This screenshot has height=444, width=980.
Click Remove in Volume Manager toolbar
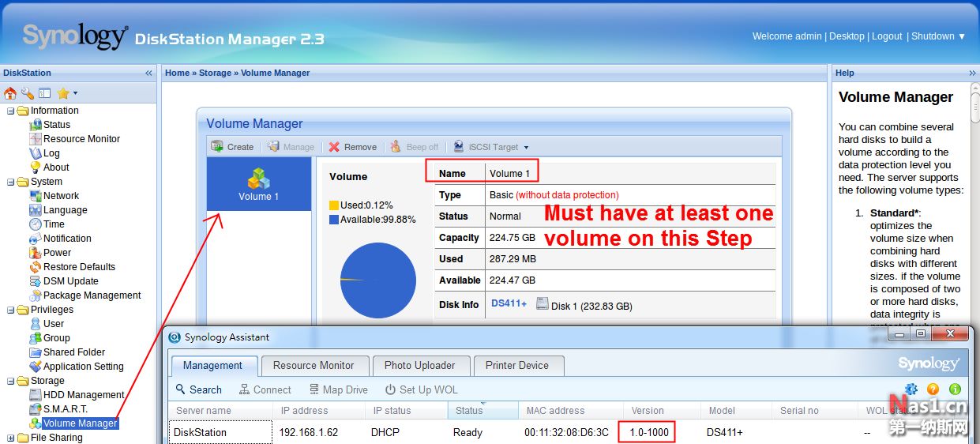coord(353,147)
